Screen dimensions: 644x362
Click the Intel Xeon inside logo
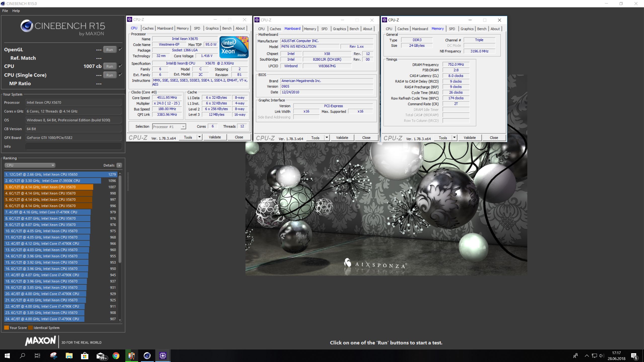click(234, 47)
